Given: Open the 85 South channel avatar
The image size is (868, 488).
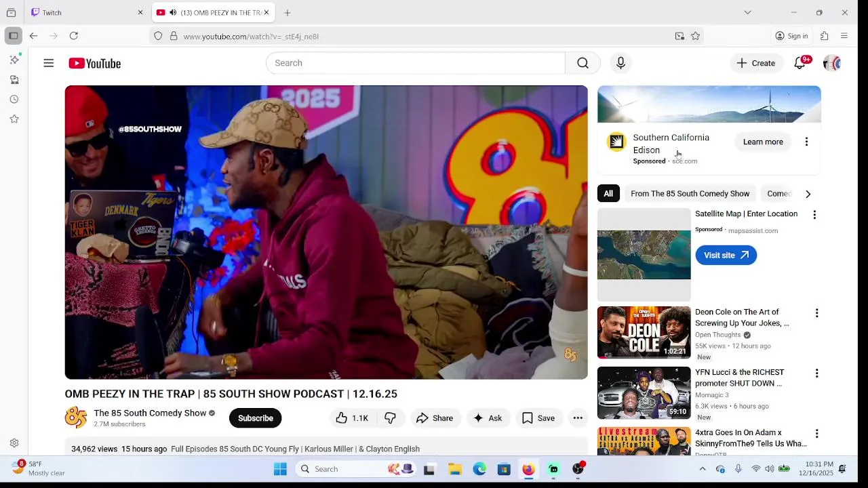Looking at the screenshot, I should point(76,418).
